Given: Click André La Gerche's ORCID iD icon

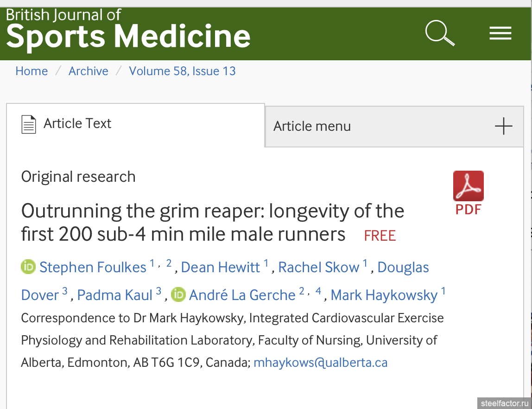Looking at the screenshot, I should coord(178,294).
